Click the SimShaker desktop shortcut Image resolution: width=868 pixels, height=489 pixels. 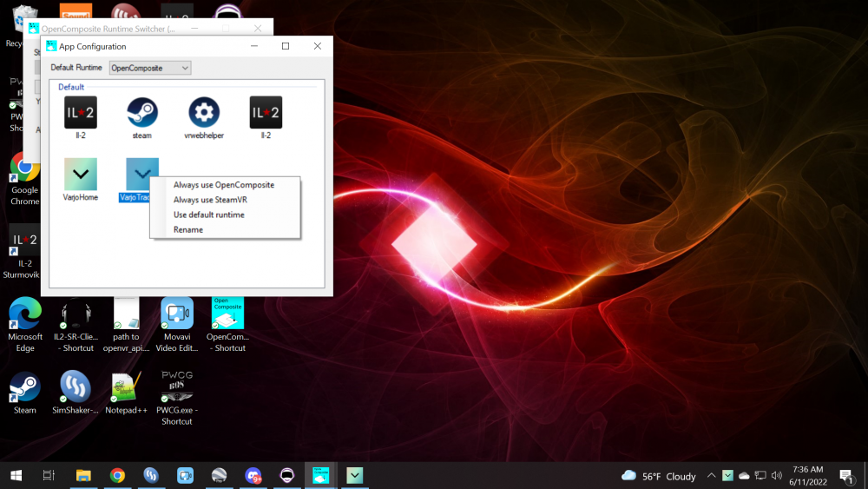[x=76, y=388]
